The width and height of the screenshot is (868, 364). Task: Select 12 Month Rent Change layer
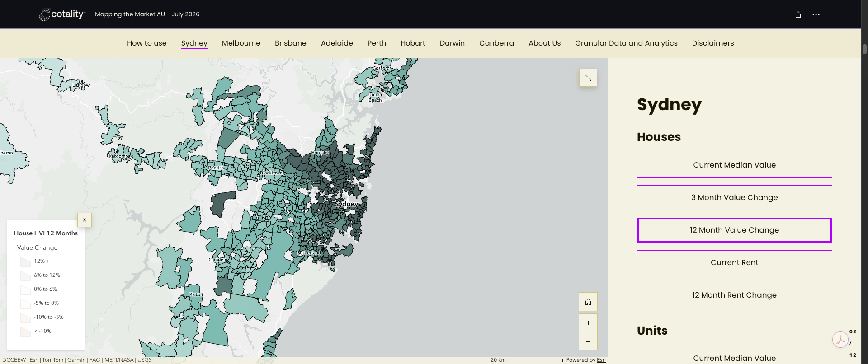pyautogui.click(x=735, y=295)
